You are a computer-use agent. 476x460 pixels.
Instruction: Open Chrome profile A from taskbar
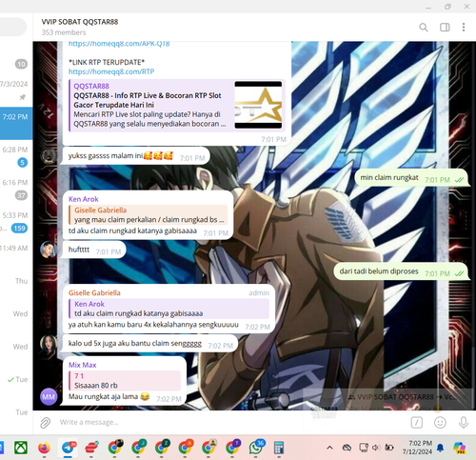click(185, 448)
